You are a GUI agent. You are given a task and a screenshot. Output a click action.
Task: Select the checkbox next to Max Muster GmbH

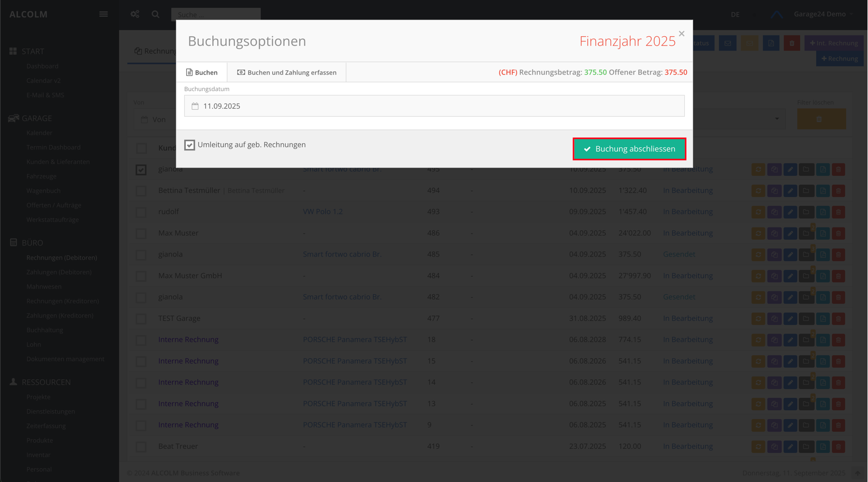point(141,276)
